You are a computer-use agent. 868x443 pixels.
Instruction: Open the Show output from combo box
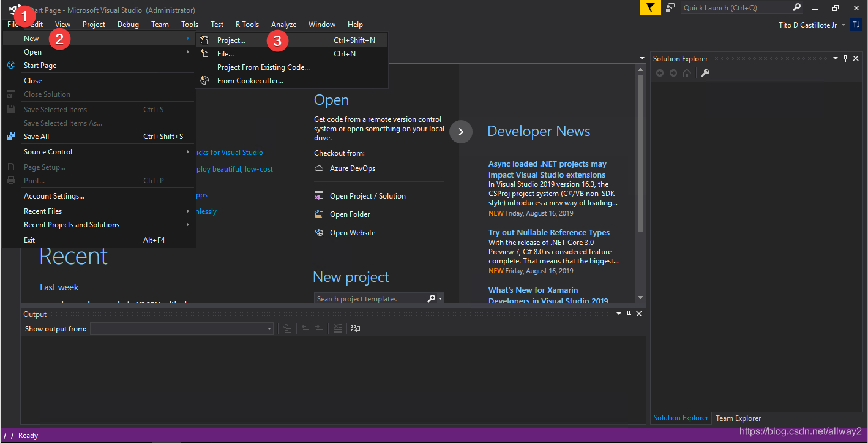(182, 329)
